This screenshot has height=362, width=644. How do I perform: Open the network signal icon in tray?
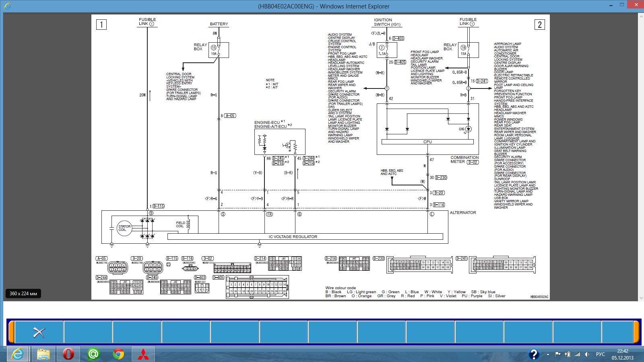click(x=577, y=354)
